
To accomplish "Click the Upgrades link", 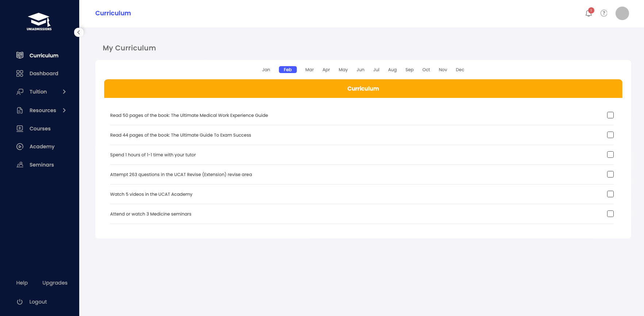I will coord(55,283).
